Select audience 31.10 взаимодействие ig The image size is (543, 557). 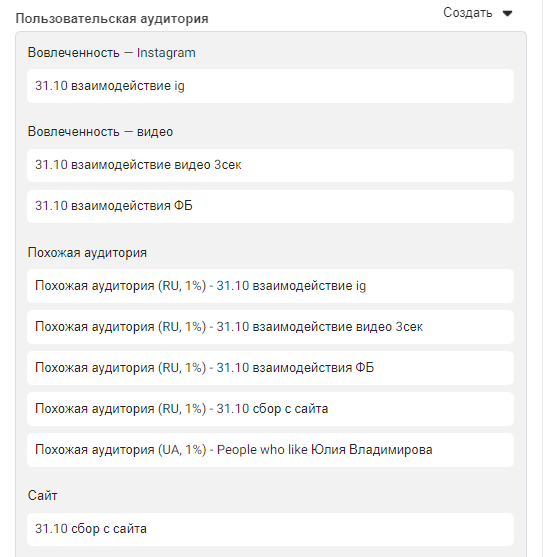pyautogui.click(x=270, y=86)
